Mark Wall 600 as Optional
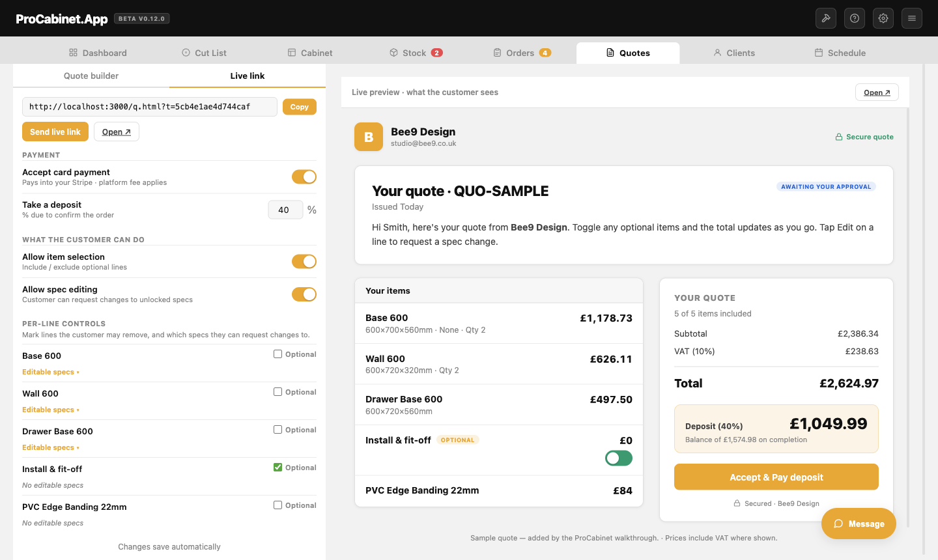 [x=278, y=392]
